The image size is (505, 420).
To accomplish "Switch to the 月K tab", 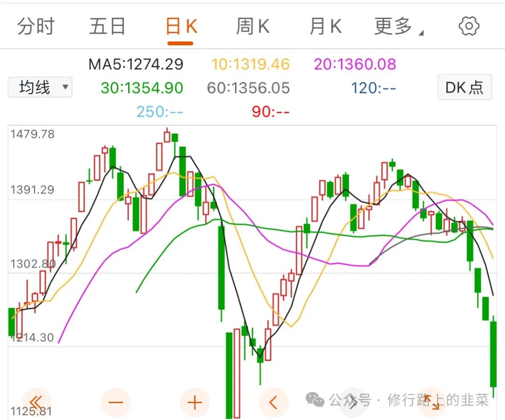I will coord(325,27).
